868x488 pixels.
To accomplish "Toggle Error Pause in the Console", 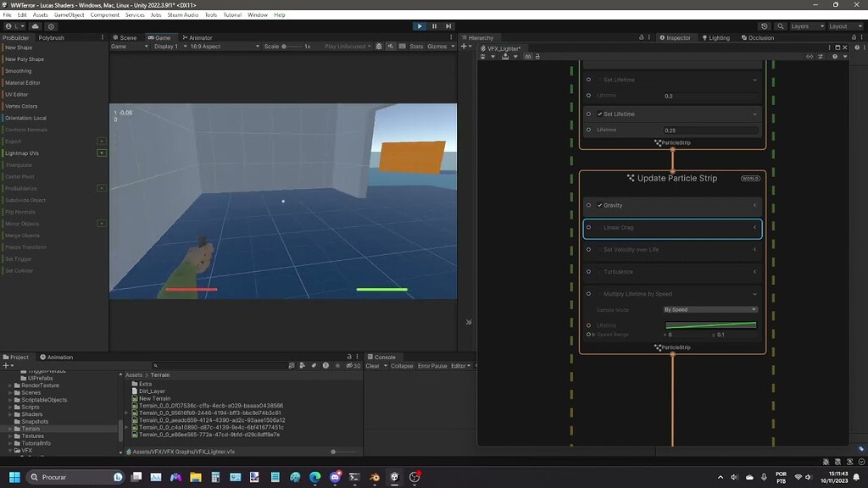I will point(431,366).
